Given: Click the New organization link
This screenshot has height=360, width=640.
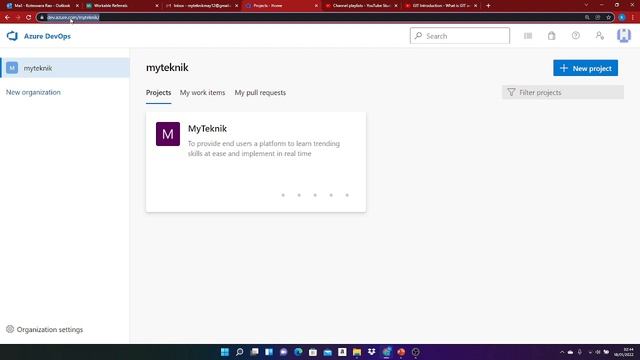Looking at the screenshot, I should [33, 92].
